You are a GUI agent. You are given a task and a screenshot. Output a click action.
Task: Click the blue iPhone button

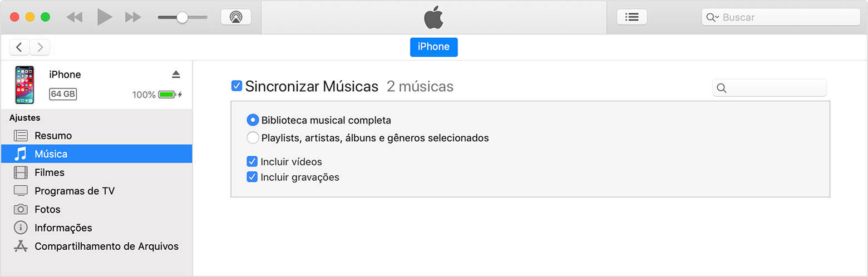pyautogui.click(x=433, y=47)
